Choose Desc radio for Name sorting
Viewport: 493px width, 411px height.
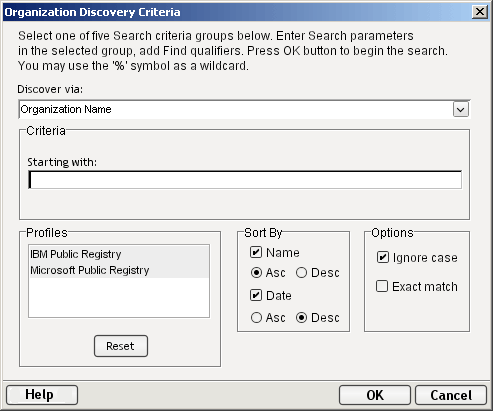tap(301, 273)
